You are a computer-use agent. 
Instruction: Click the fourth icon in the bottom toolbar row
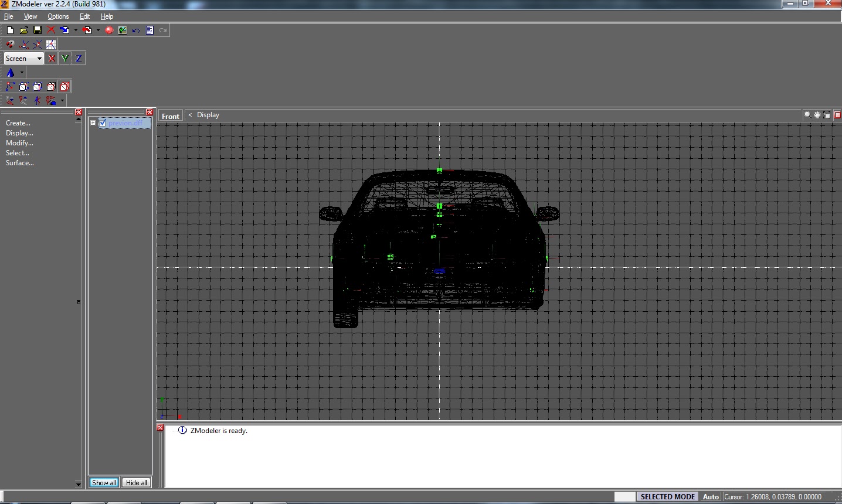[x=51, y=100]
